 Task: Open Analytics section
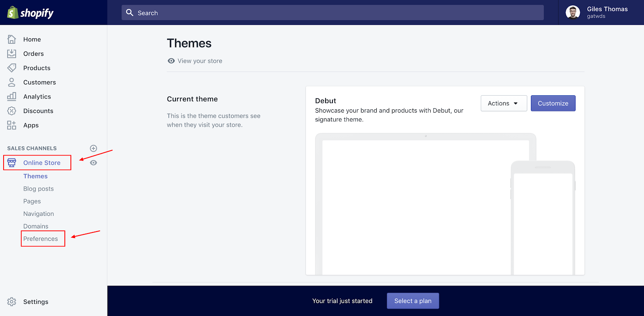point(37,96)
